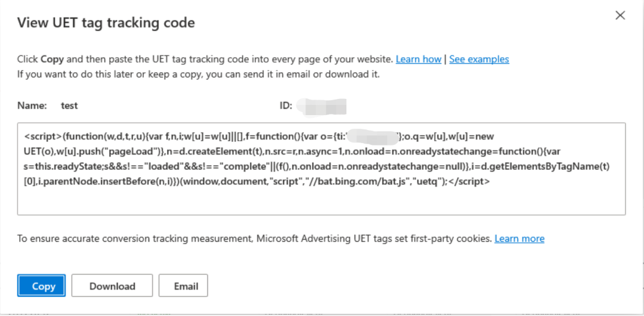Click the blurred ti value inside code
The height and width of the screenshot is (316, 644).
coord(374,137)
